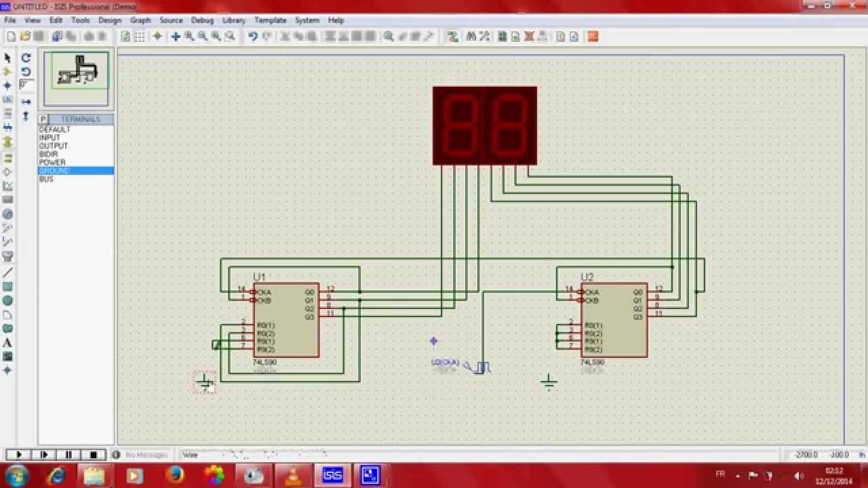
Task: Click the P pick devices button
Action: click(43, 119)
